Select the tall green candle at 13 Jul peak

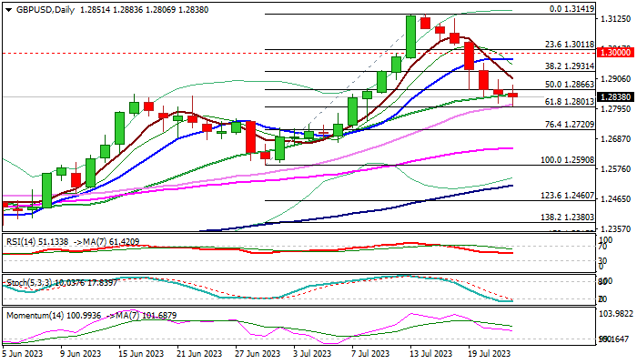coord(410,36)
